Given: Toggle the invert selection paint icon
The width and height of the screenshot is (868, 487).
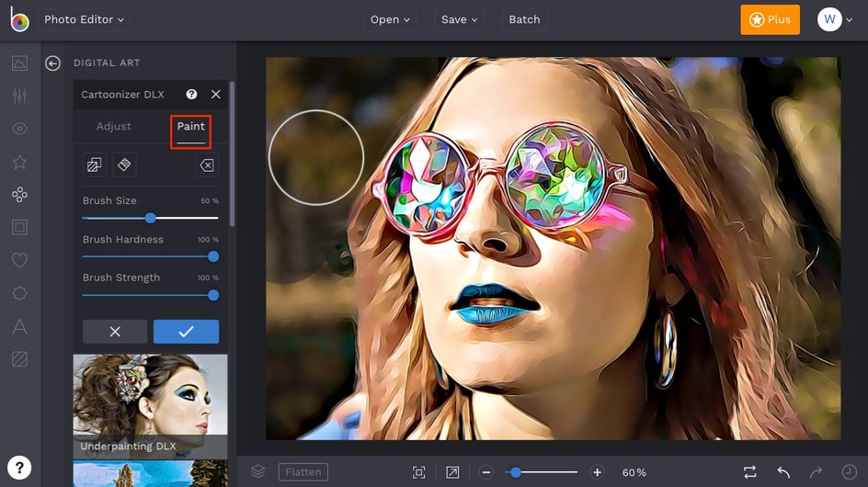Looking at the screenshot, I should 94,165.
